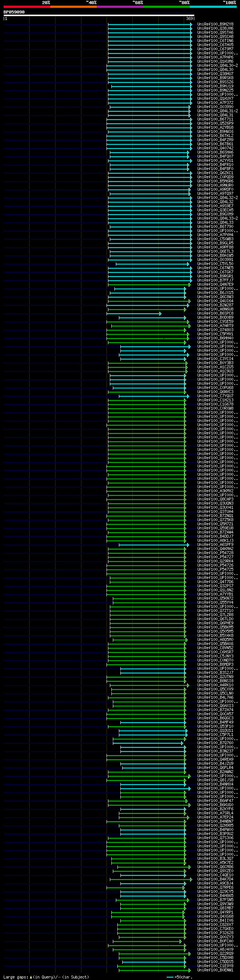240x980 pixels.
Task: Select hit UniRef100_Q84L33-2
Action: (217, 219)
